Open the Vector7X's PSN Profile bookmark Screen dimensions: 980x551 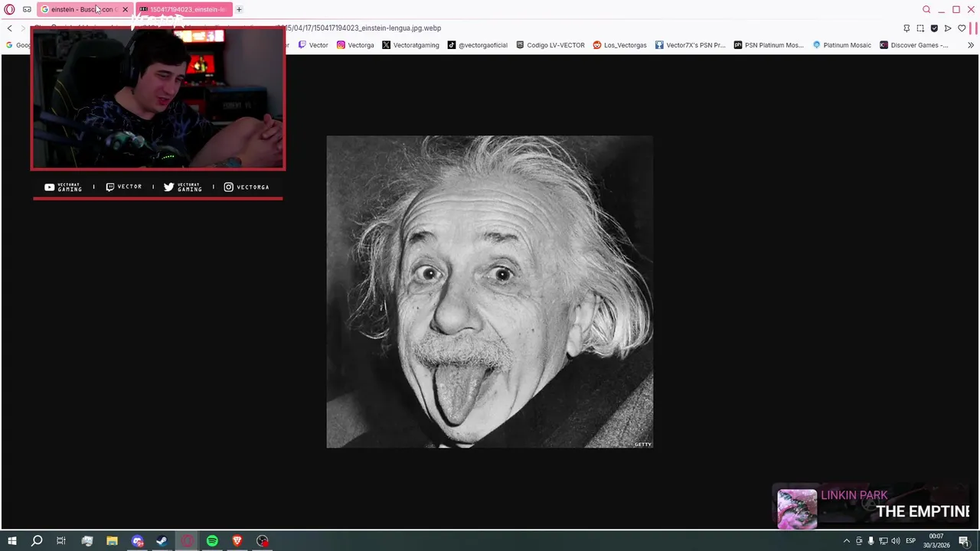pos(690,45)
